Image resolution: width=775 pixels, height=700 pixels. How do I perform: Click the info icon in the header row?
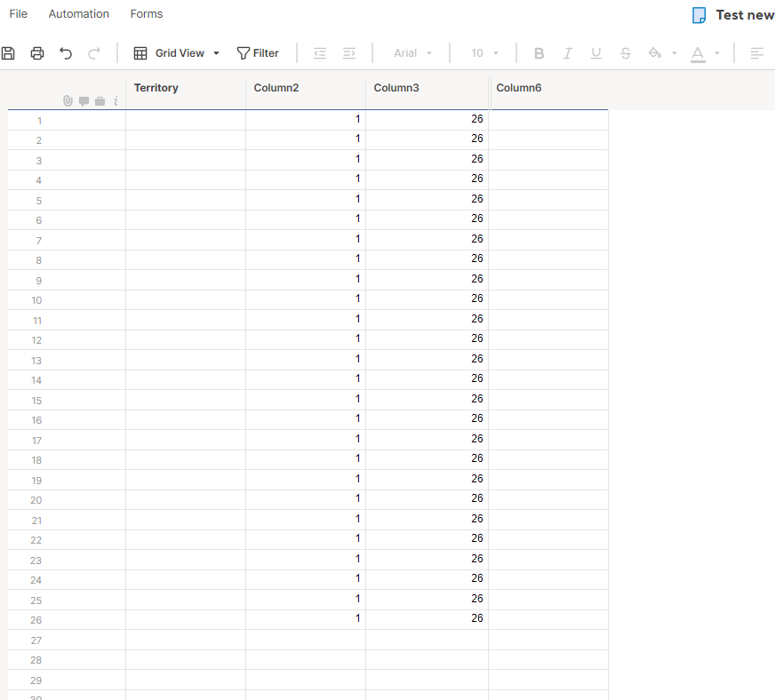pos(116,100)
